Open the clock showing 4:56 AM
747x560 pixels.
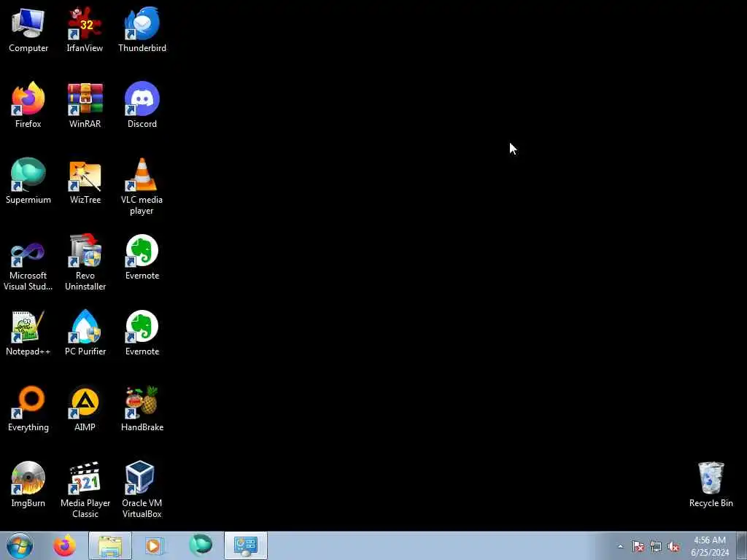pos(710,545)
